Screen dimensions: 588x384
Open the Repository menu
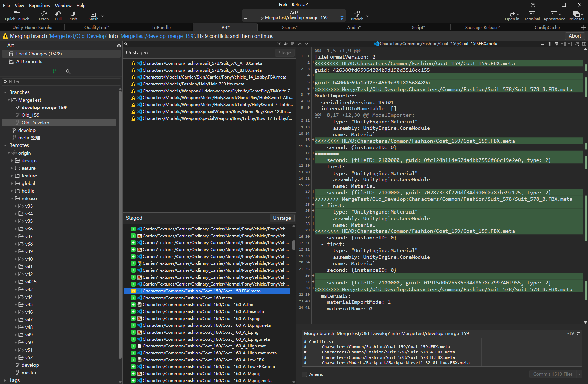(39, 5)
